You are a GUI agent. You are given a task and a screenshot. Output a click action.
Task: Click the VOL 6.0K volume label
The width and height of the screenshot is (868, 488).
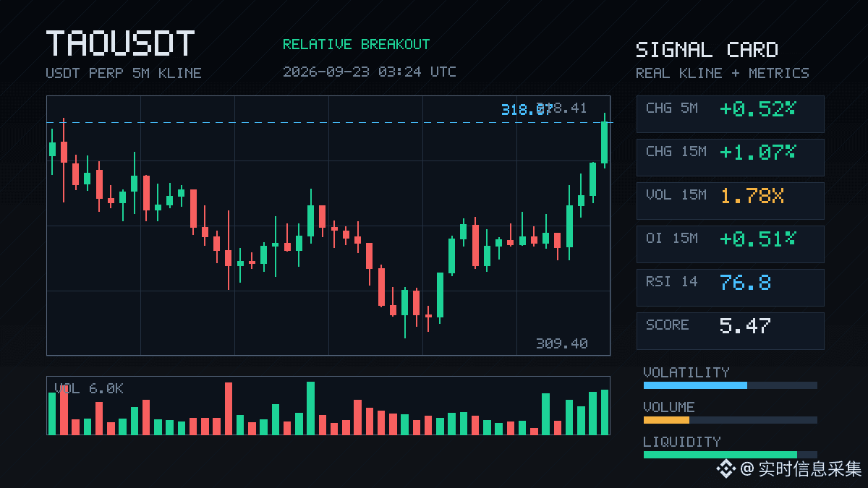tap(88, 389)
